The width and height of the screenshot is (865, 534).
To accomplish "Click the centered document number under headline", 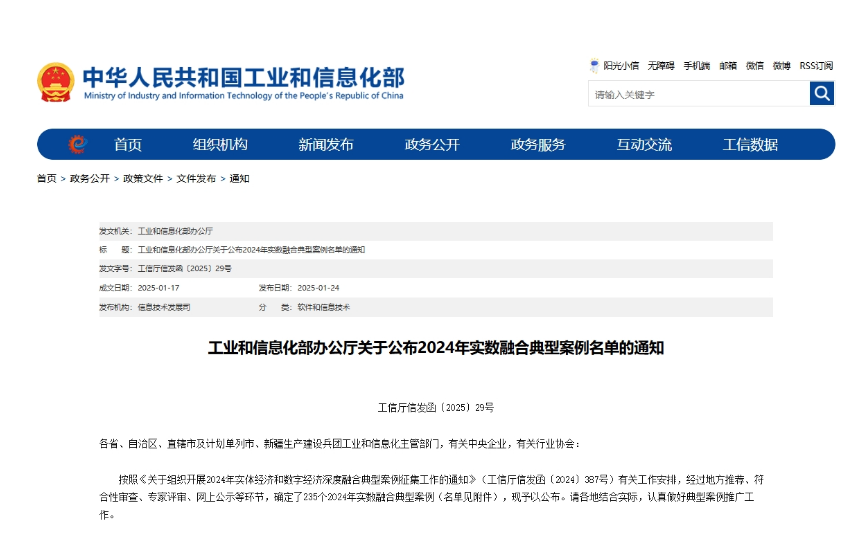I will coord(436,408).
